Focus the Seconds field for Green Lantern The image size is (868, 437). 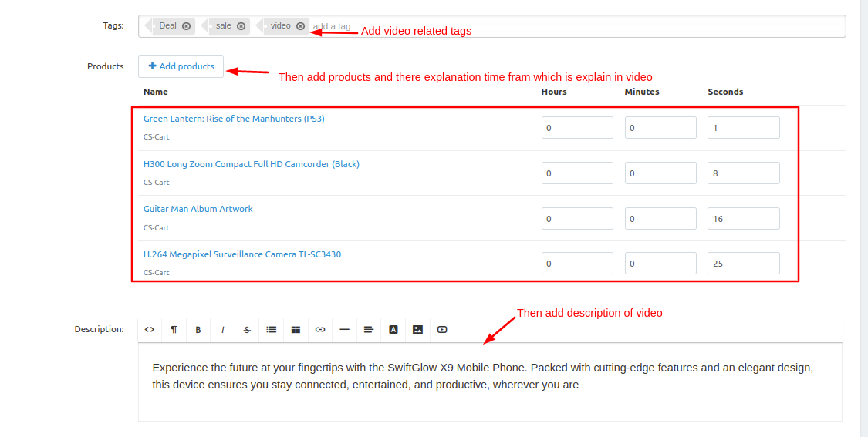click(743, 128)
